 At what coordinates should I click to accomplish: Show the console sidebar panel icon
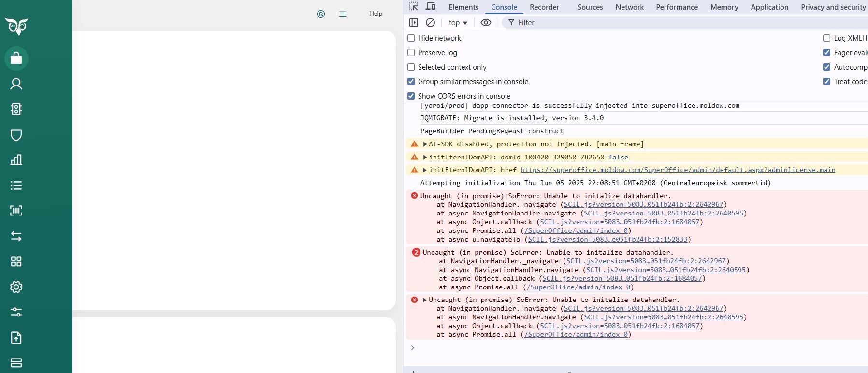[x=413, y=23]
